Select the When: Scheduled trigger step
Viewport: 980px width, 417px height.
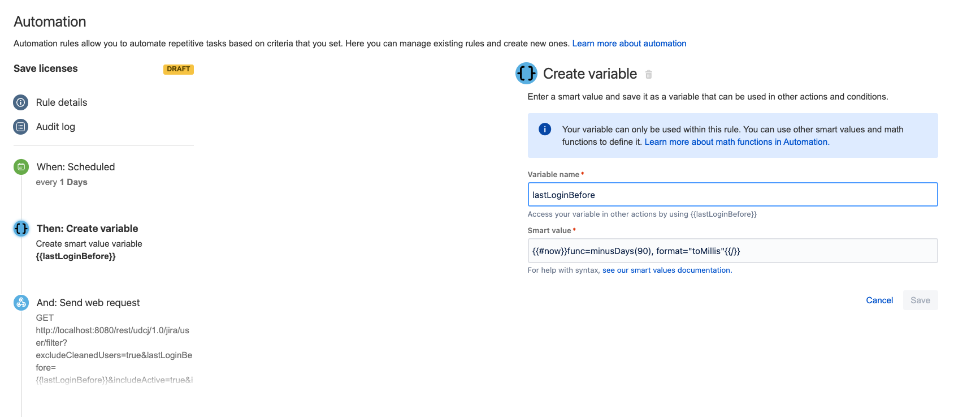coord(76,167)
